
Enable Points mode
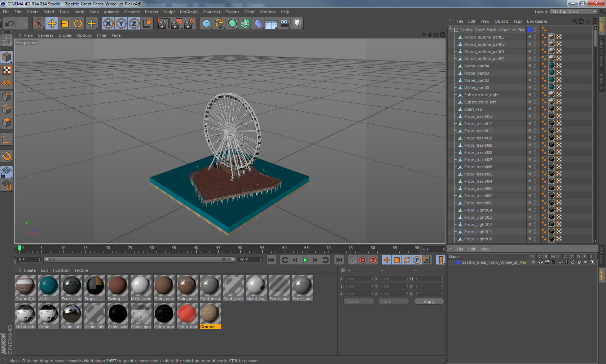coord(6,97)
